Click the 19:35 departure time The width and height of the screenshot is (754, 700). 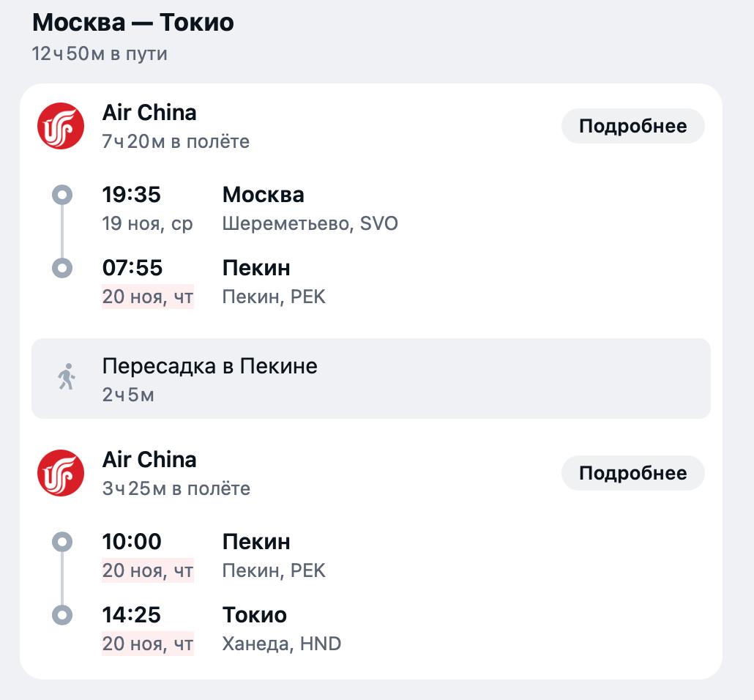click(131, 195)
